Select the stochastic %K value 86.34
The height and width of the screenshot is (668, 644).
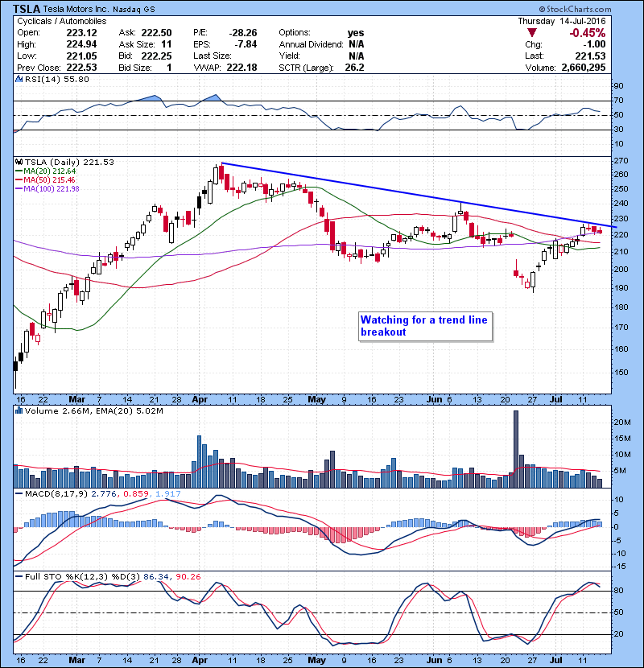[156, 577]
